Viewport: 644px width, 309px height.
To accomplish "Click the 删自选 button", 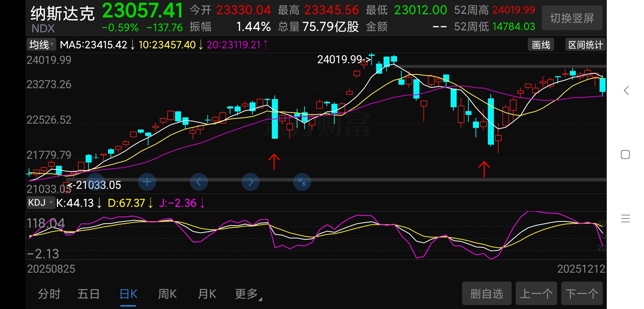I will coord(486,294).
